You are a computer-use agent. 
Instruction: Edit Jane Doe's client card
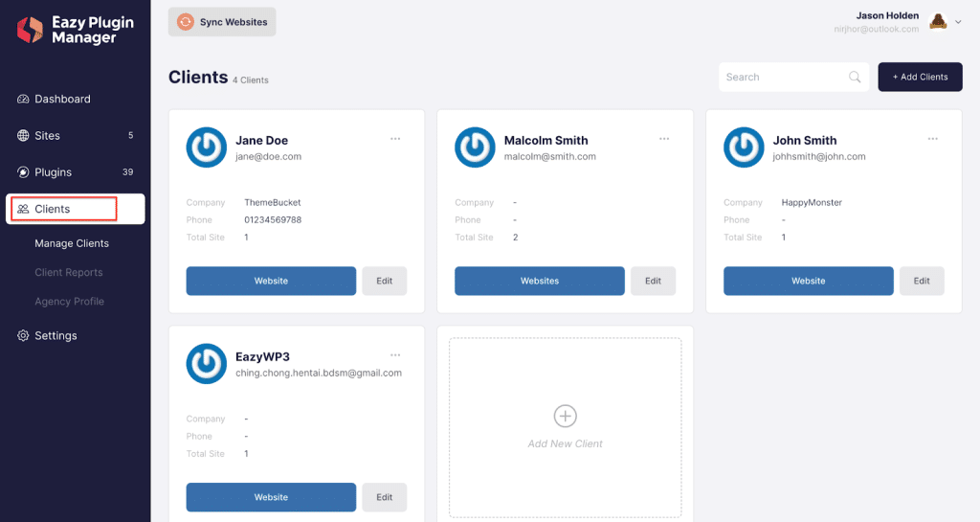pyautogui.click(x=385, y=281)
